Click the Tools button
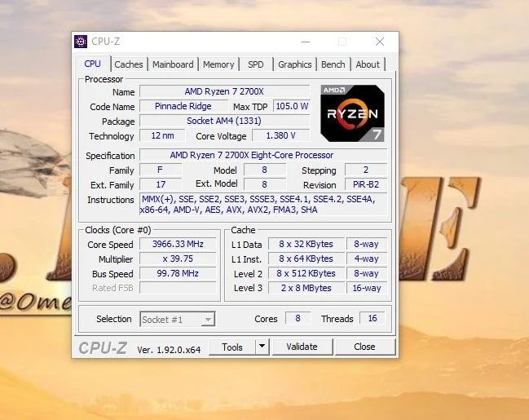This screenshot has height=420, width=529. tap(232, 347)
